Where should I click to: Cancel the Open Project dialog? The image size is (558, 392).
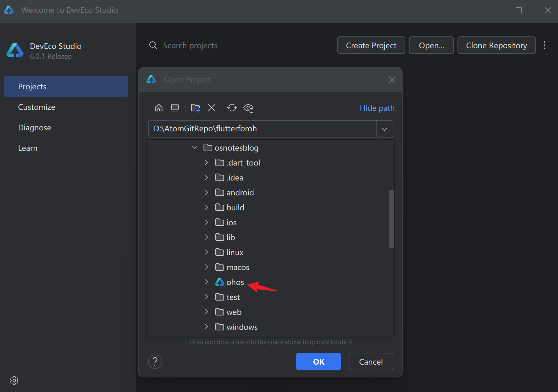click(371, 362)
